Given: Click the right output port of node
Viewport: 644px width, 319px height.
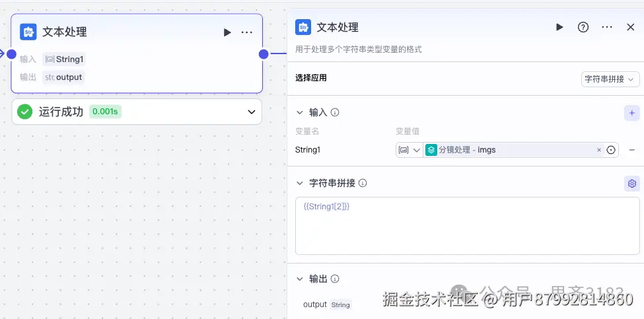Looking at the screenshot, I should click(264, 54).
